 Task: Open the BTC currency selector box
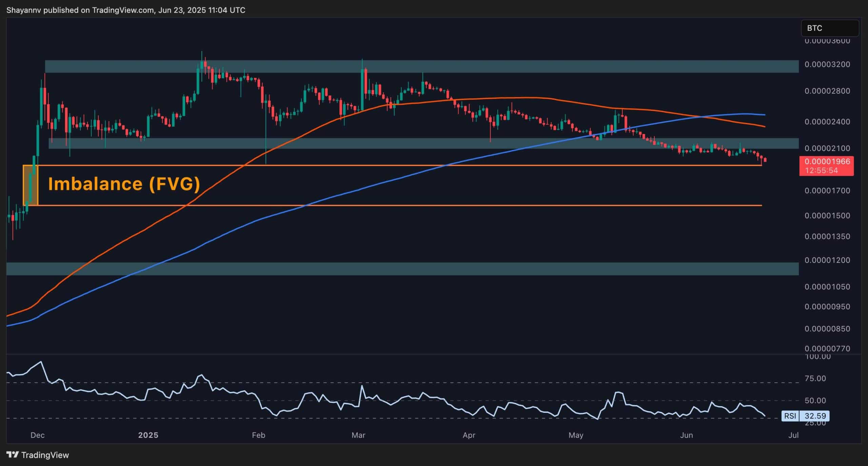829,28
